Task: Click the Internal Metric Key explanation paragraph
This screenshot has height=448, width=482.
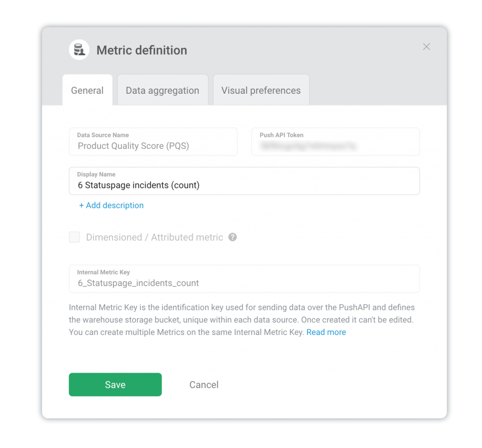Action: coord(242,320)
